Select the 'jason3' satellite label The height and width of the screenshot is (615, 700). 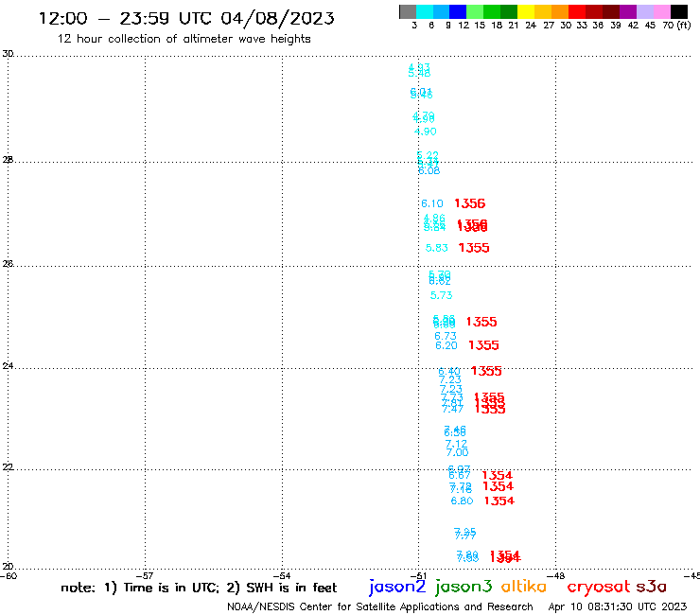(x=464, y=587)
